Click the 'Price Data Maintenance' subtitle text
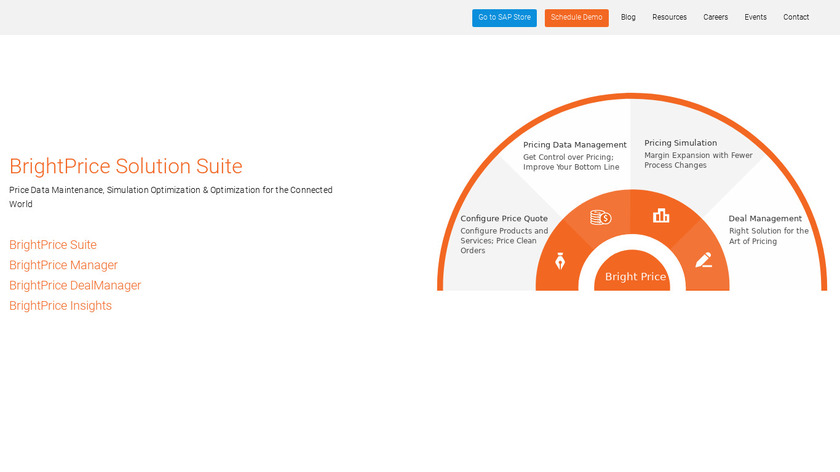The height and width of the screenshot is (472, 840). pos(171,197)
